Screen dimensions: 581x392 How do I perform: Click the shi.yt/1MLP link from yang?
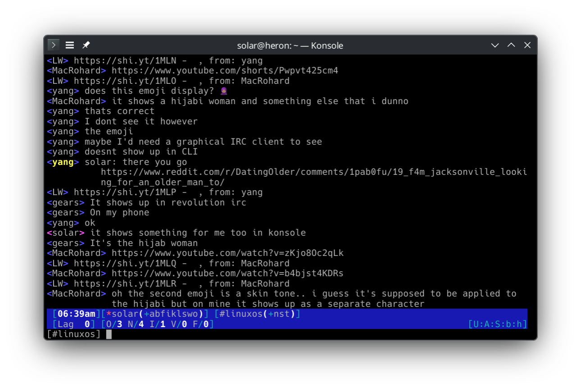coord(130,192)
